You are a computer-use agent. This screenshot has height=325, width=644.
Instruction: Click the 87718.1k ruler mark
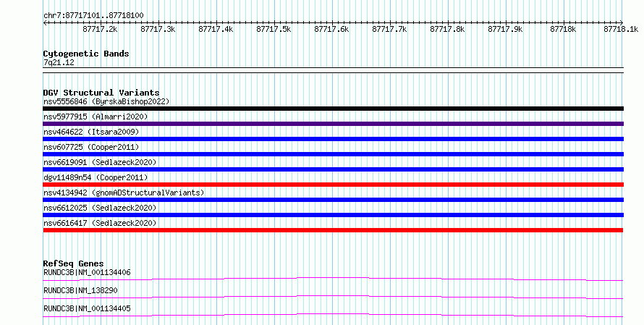tap(621, 29)
